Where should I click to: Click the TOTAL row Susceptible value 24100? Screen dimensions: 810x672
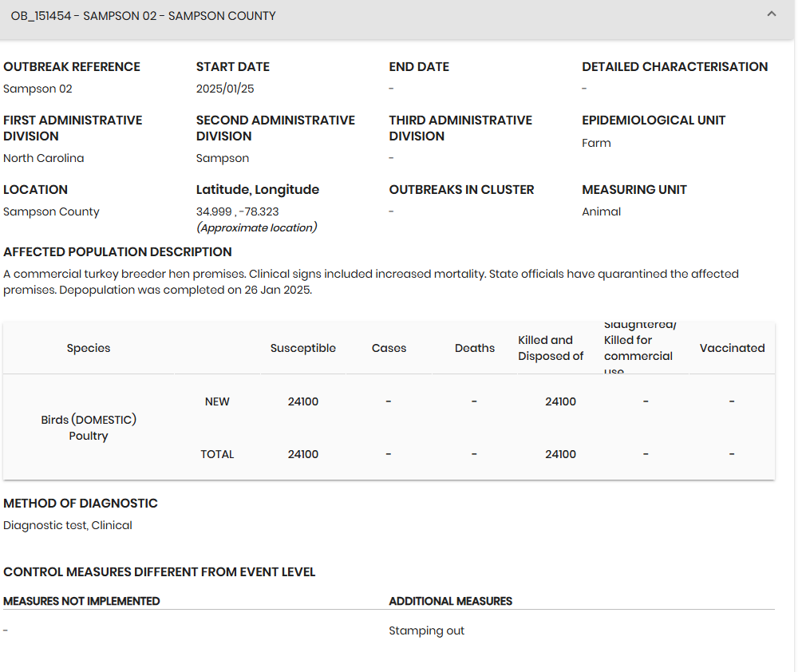click(x=303, y=455)
